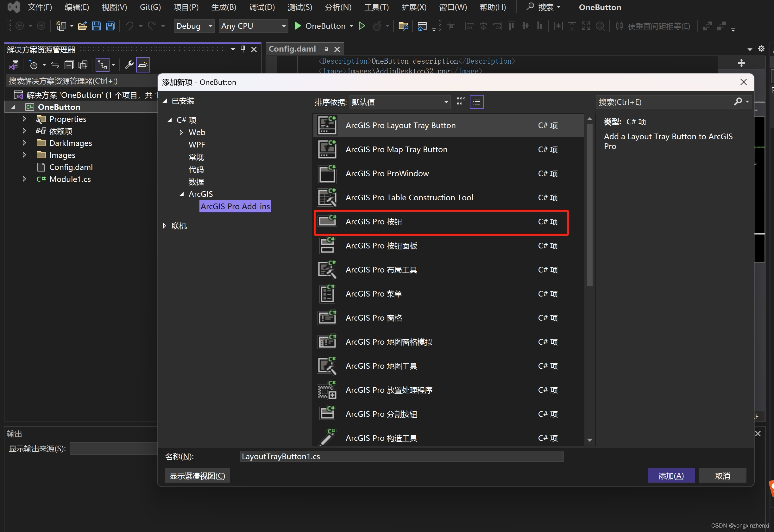Toggle pin on Config.daml tab
The image size is (774, 532).
(x=326, y=49)
